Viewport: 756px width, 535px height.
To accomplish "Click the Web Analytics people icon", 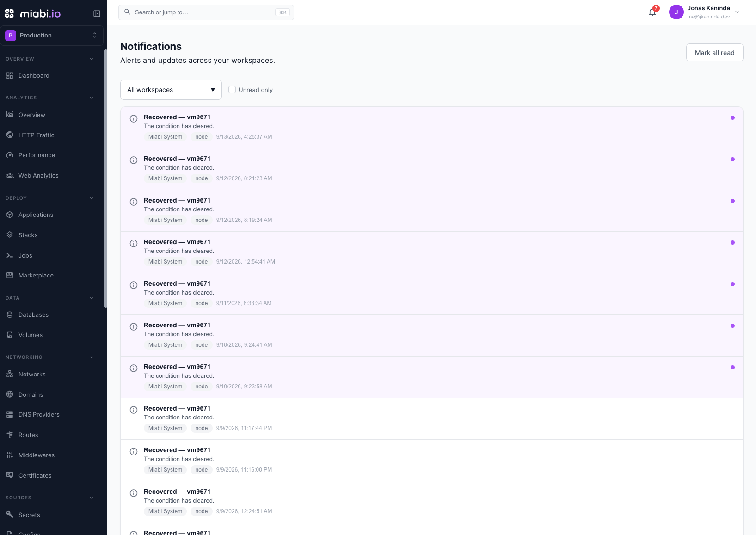I will click(x=10, y=175).
